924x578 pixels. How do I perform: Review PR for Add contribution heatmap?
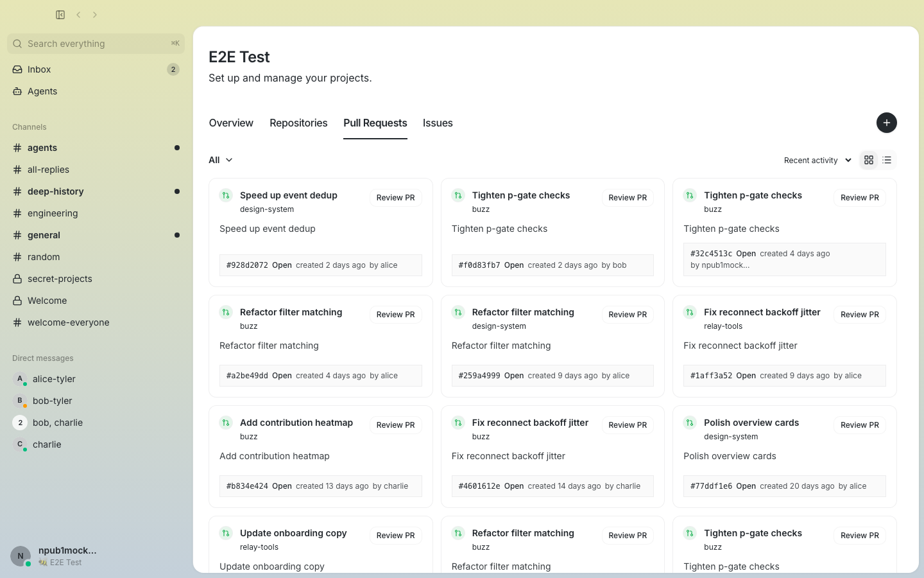click(395, 425)
